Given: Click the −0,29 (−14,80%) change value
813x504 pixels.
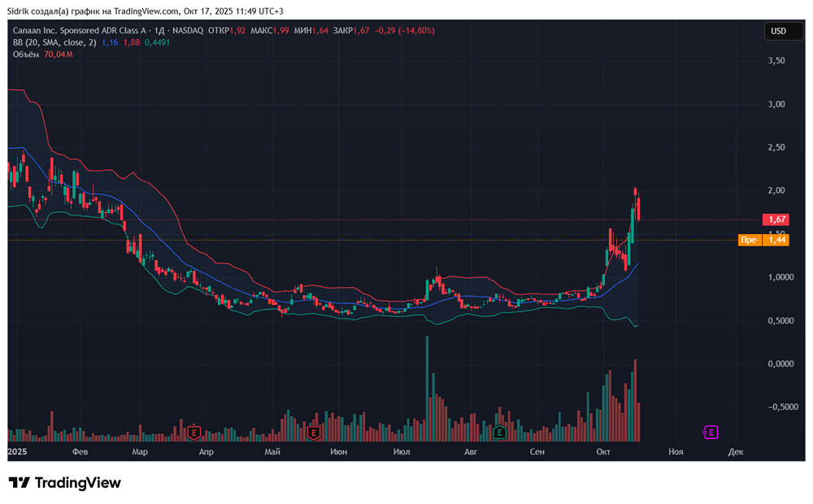Looking at the screenshot, I should [x=404, y=31].
